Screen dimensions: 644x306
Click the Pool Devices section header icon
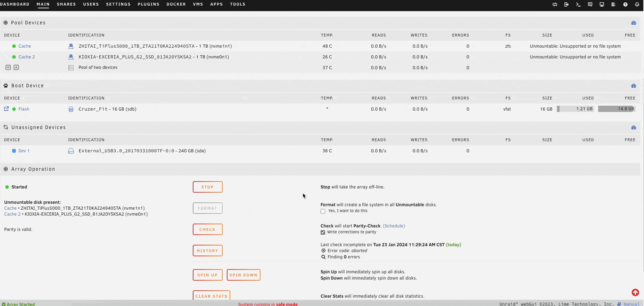[x=6, y=23]
